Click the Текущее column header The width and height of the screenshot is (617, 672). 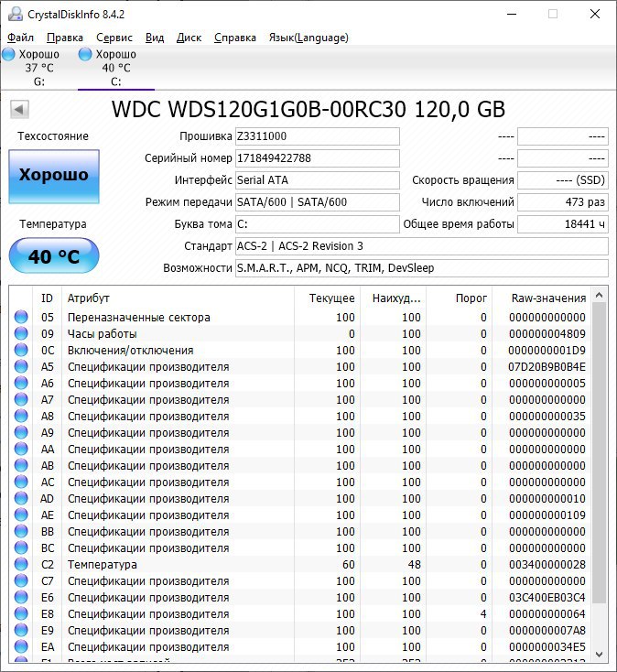click(x=328, y=298)
